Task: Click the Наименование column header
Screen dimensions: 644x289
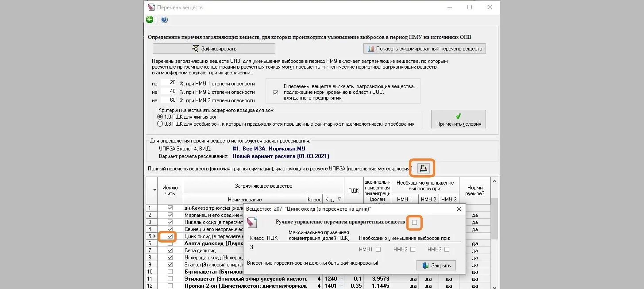Action: (245, 199)
